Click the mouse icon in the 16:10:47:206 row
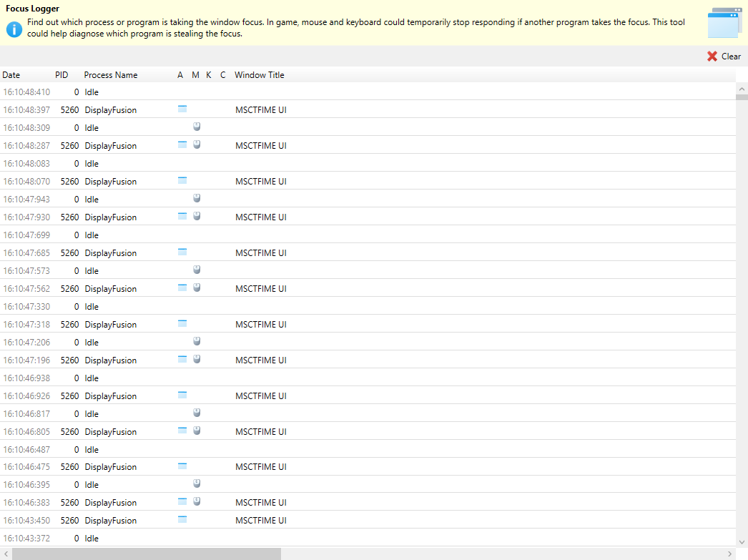The height and width of the screenshot is (560, 748). (197, 341)
